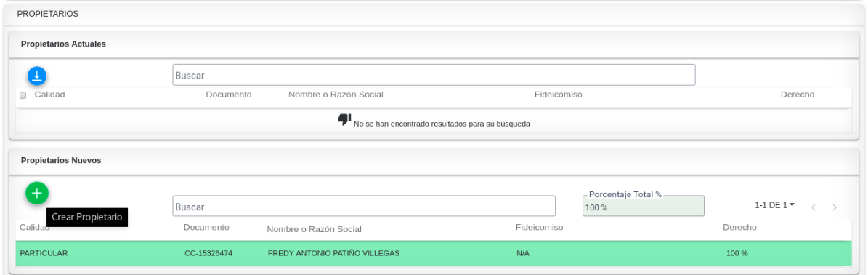Screen dimensions: 868x275
Task: Click document number CC-15326474 cell
Action: pyautogui.click(x=208, y=253)
